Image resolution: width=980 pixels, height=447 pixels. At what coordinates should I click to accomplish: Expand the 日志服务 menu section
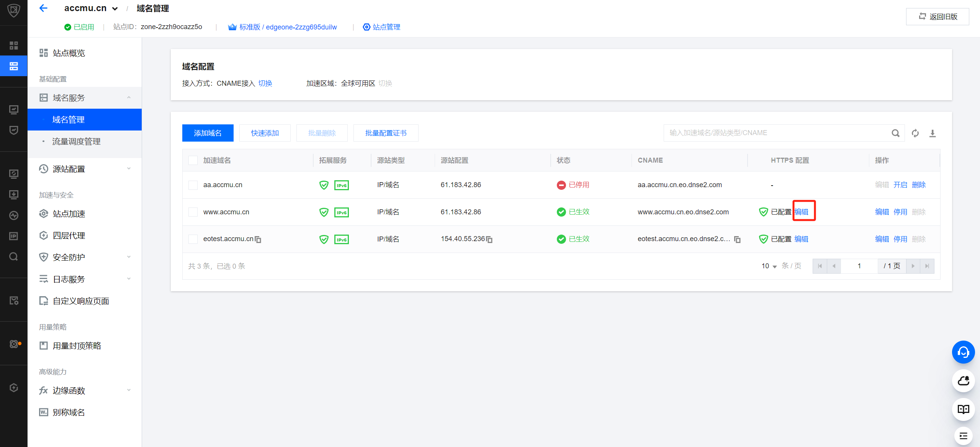click(x=129, y=279)
